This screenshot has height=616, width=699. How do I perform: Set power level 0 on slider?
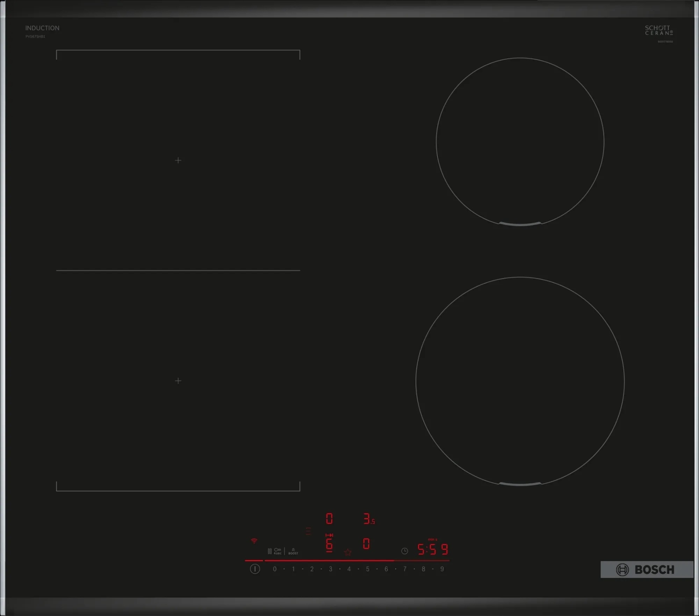(275, 569)
